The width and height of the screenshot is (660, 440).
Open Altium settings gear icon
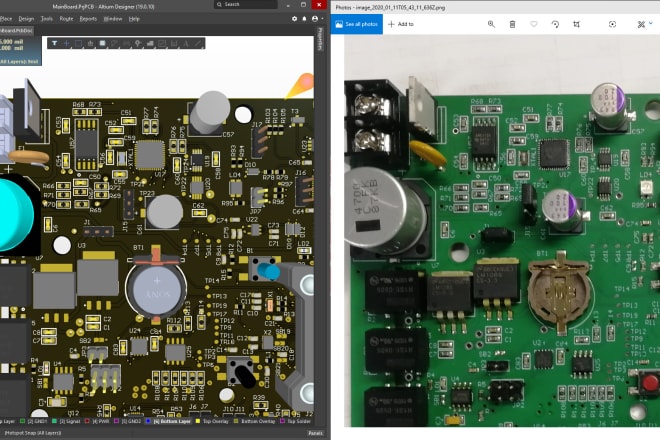click(294, 19)
